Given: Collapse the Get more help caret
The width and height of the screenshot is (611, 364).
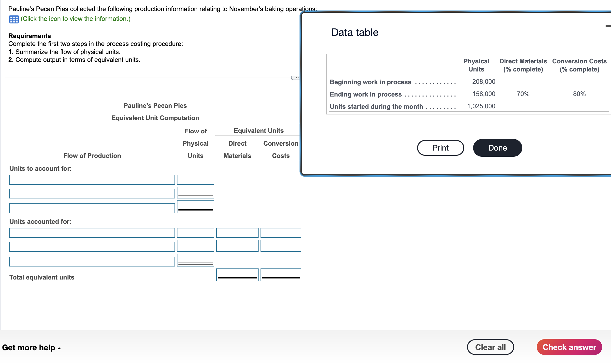Looking at the screenshot, I should point(59,348).
